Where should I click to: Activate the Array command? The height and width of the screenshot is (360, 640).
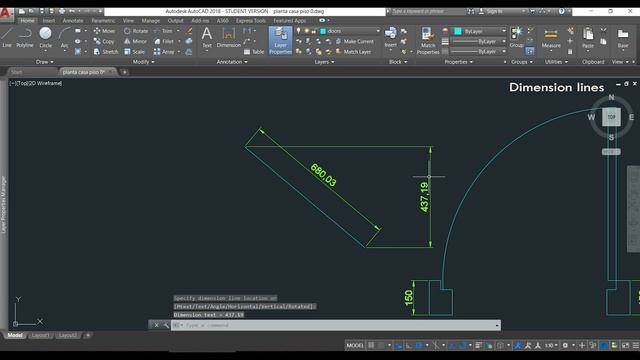(x=164, y=52)
